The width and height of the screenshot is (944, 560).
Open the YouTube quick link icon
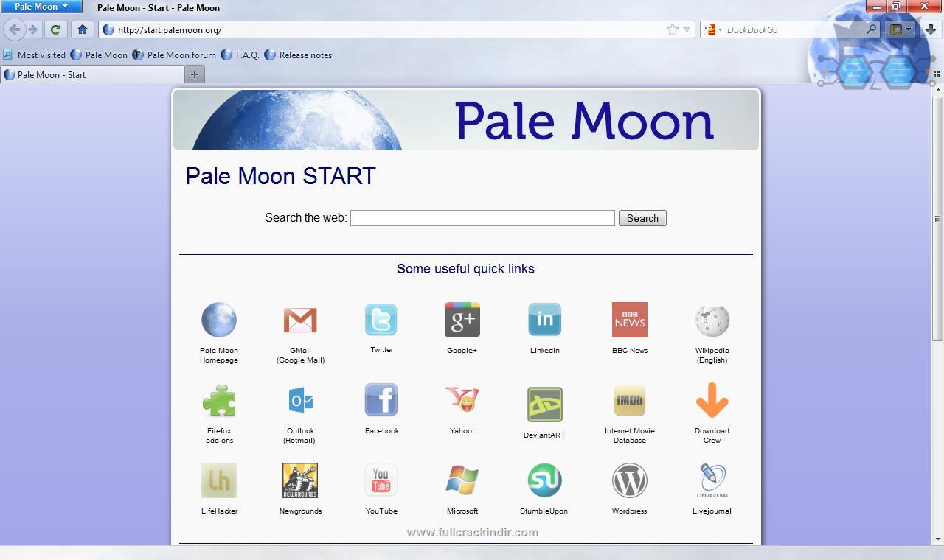tap(381, 480)
